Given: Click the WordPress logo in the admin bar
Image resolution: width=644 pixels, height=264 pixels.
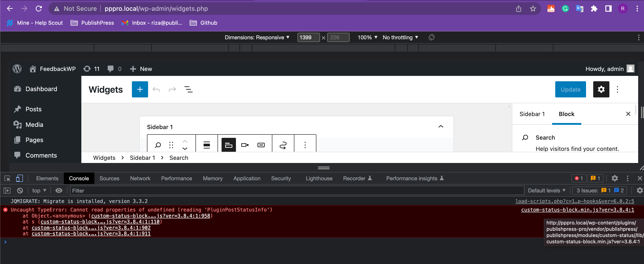Looking at the screenshot, I should pyautogui.click(x=17, y=69).
